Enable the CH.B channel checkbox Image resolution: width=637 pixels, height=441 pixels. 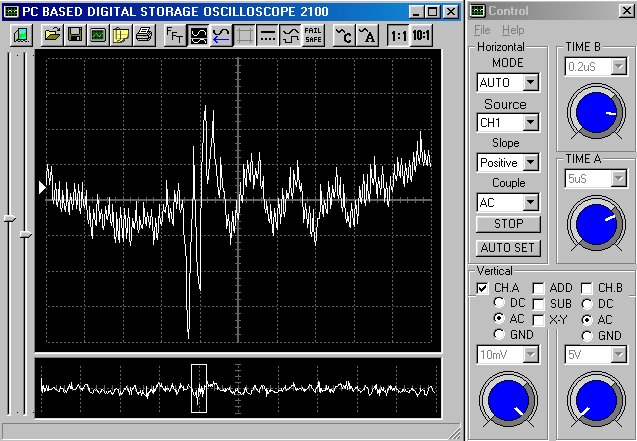click(x=587, y=288)
